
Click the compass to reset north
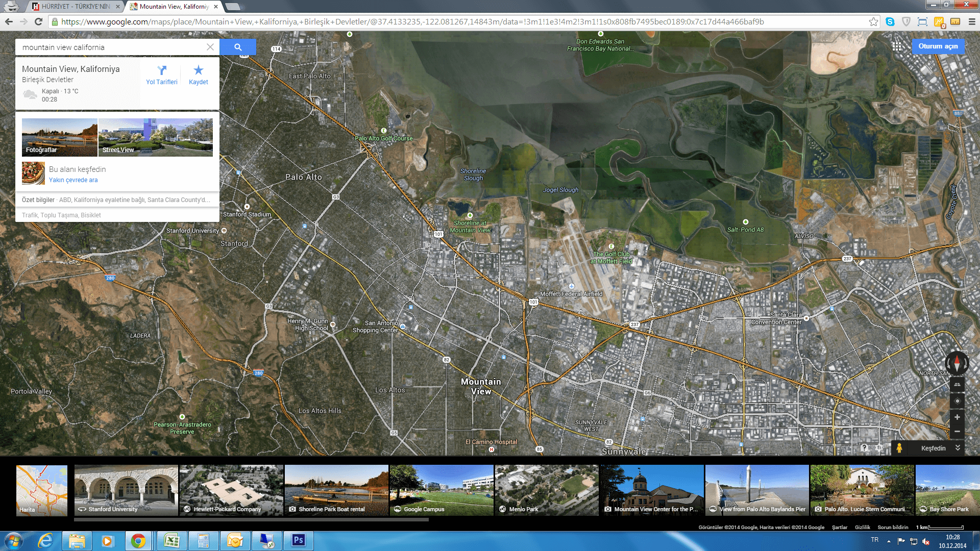click(x=957, y=363)
